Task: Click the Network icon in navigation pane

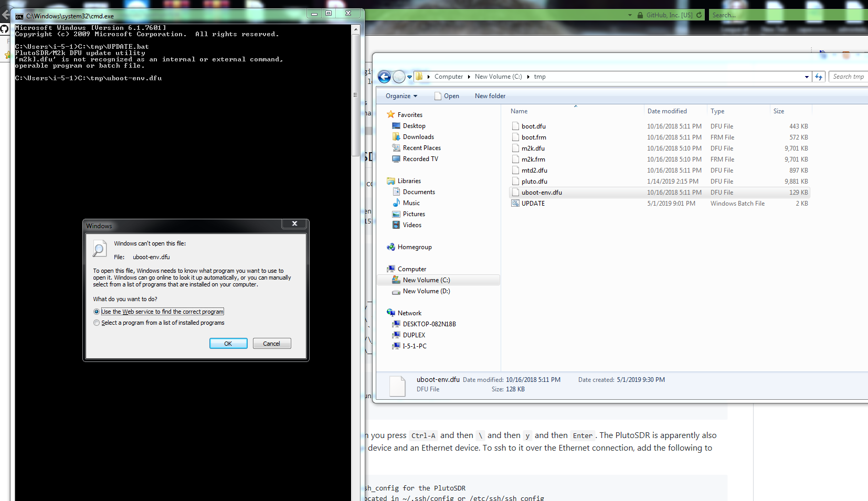Action: 390,313
